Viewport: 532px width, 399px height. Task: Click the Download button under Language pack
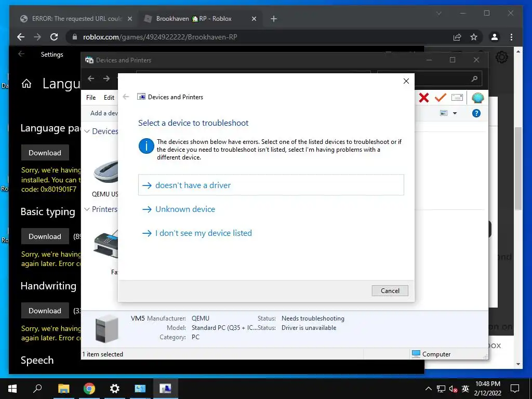tap(45, 153)
